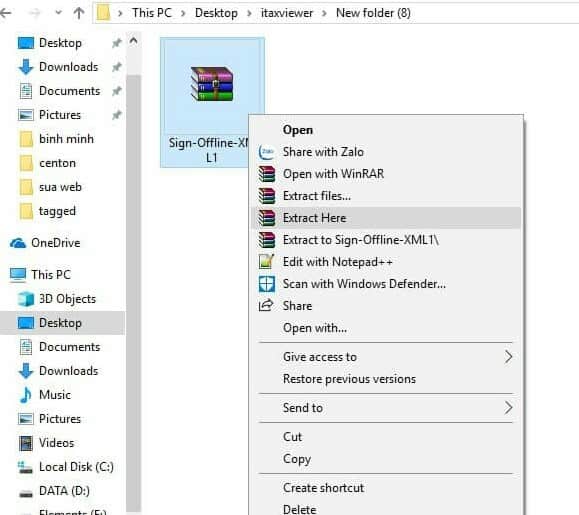Image resolution: width=579 pixels, height=515 pixels.
Task: Click the Back navigation arrow
Action: click(x=5, y=13)
